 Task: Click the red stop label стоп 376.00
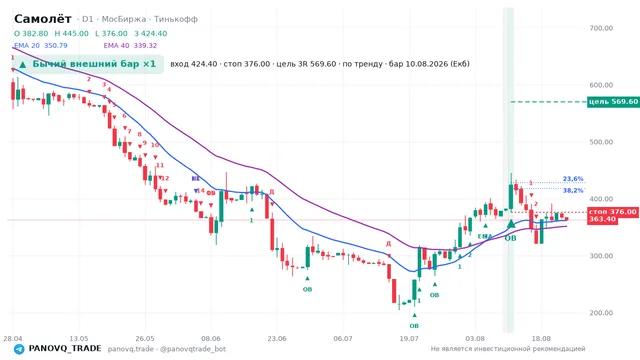tap(613, 211)
